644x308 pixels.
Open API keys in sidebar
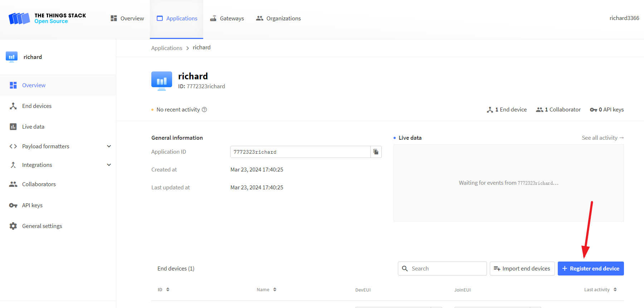tap(32, 205)
